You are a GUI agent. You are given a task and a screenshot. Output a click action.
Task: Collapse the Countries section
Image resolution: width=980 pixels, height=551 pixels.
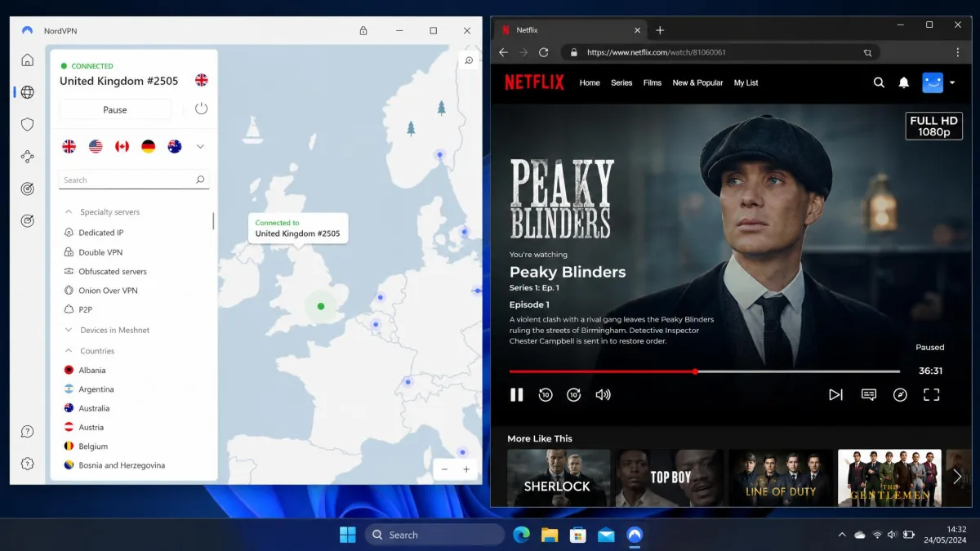point(69,351)
